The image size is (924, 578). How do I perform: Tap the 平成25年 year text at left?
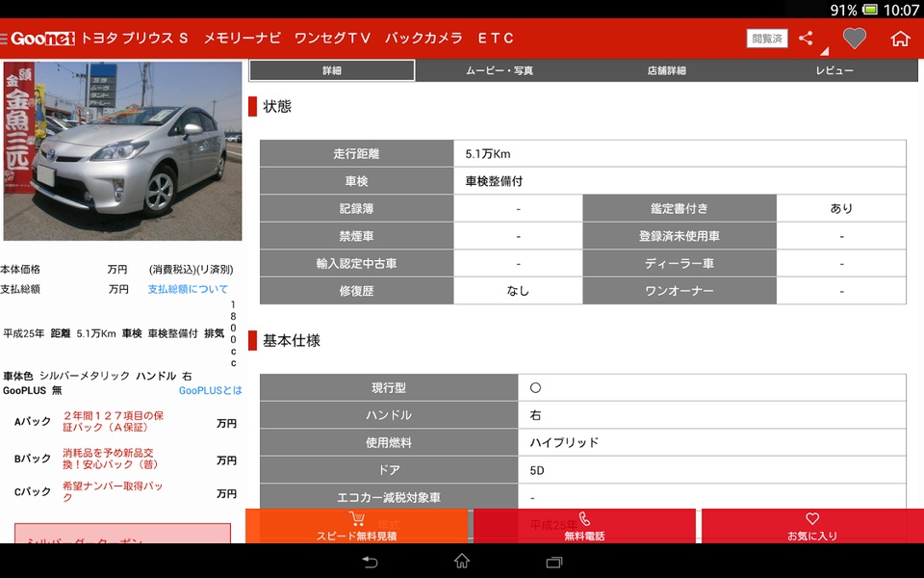pos(23,334)
